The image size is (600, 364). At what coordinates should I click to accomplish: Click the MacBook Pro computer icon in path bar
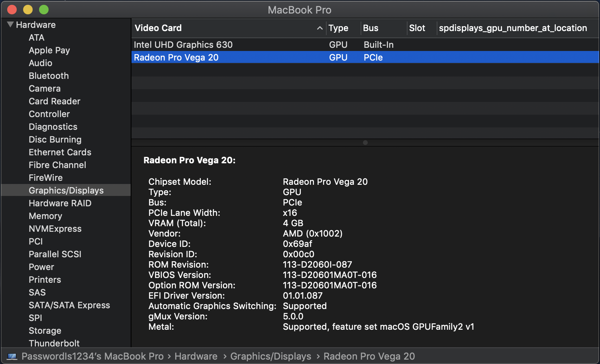[x=12, y=356]
